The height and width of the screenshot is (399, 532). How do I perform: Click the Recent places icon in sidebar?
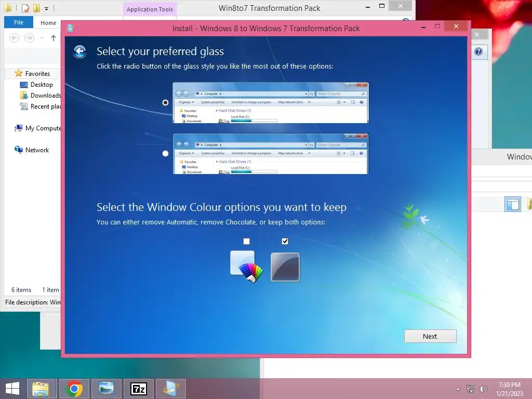click(24, 106)
